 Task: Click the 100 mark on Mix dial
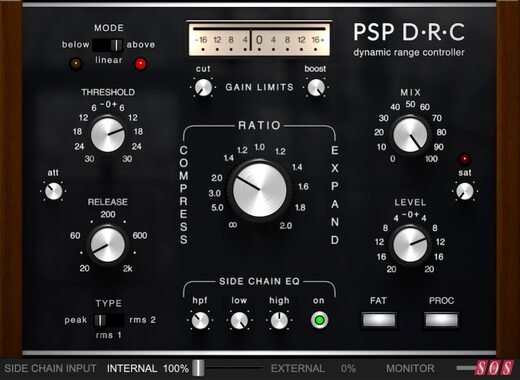tap(431, 159)
